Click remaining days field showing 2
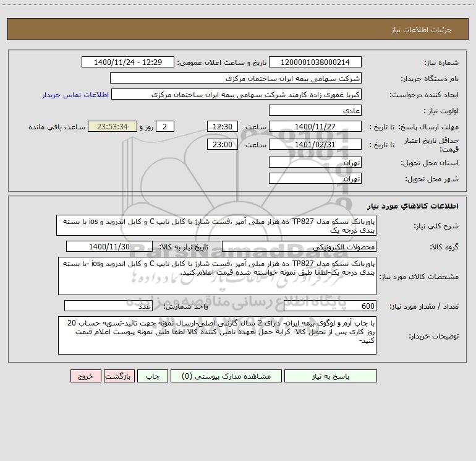The image size is (476, 461). 165,126
